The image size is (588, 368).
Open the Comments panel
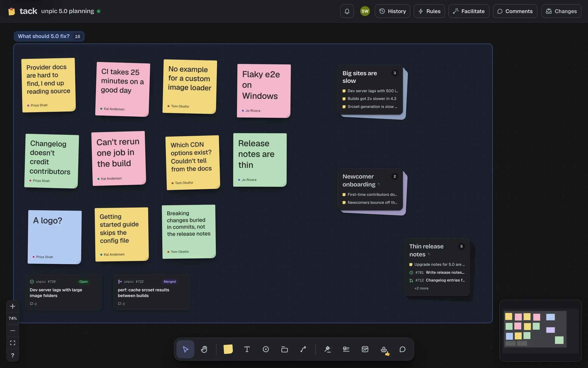(x=515, y=11)
